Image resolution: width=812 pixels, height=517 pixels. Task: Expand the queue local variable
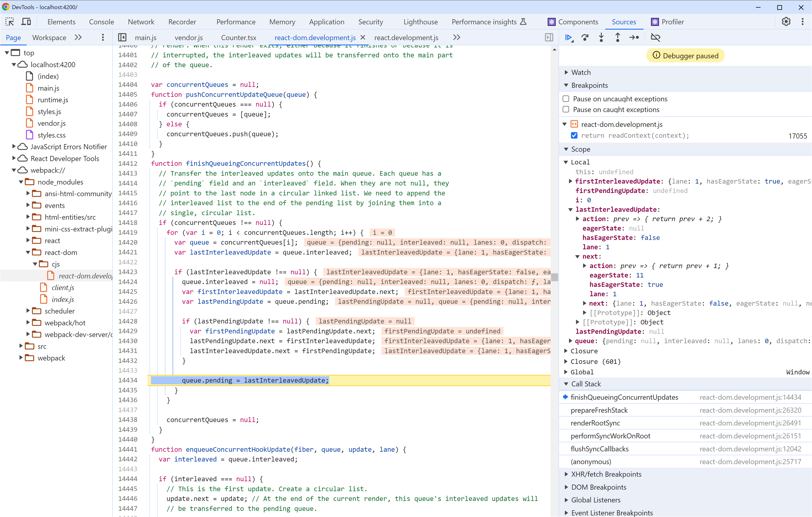coord(571,341)
